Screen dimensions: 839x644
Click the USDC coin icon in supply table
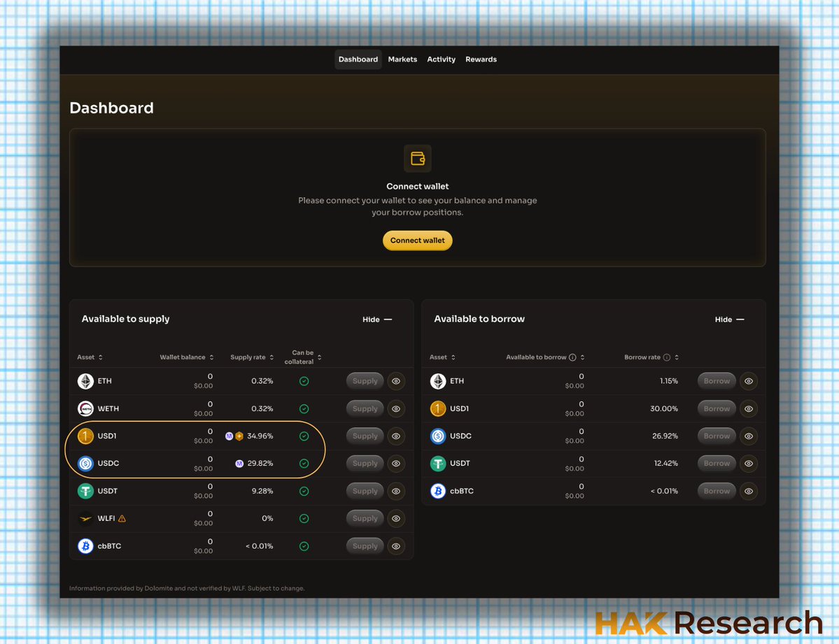[85, 463]
